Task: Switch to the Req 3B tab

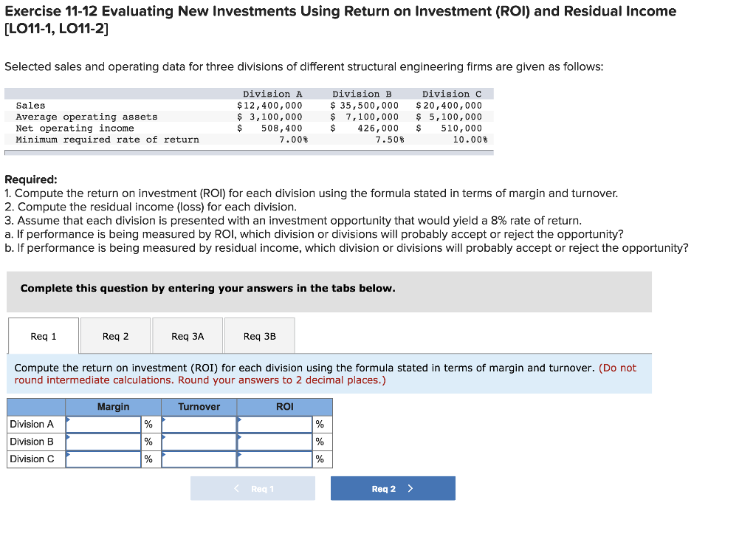Action: [x=259, y=335]
